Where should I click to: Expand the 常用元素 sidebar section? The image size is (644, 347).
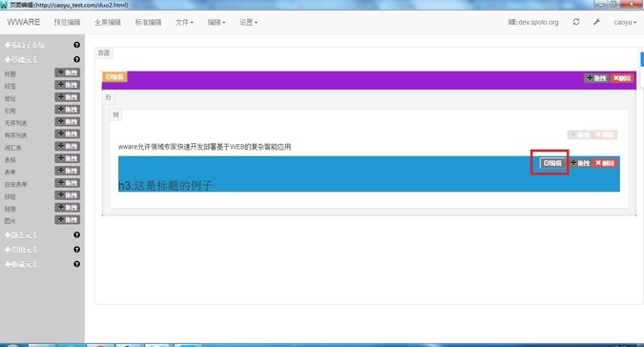pyautogui.click(x=21, y=250)
